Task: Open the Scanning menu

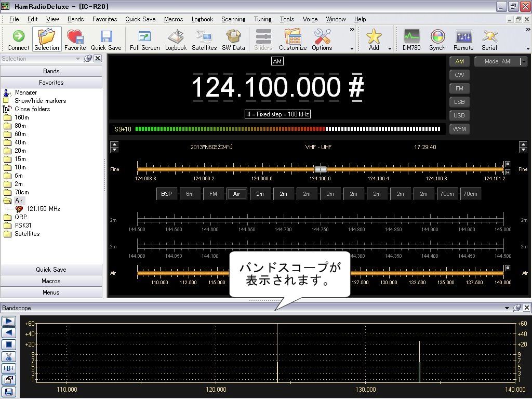Action: pos(233,19)
